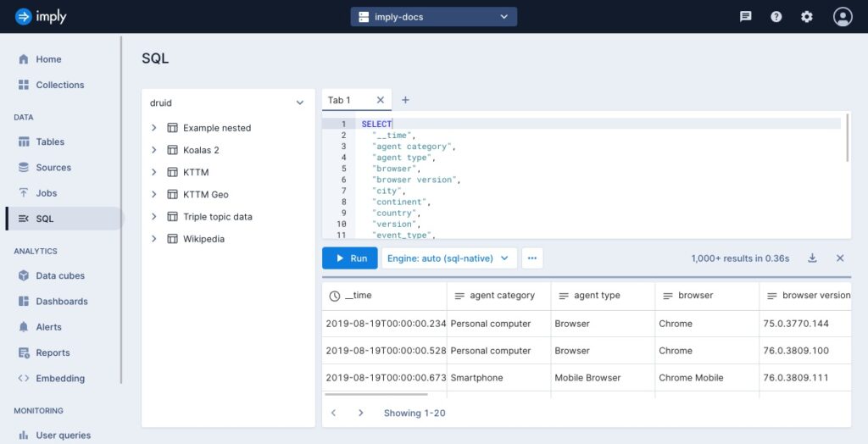Screen dimensions: 868x444
Task: Expand the KTTM Geo table
Action: tap(154, 194)
